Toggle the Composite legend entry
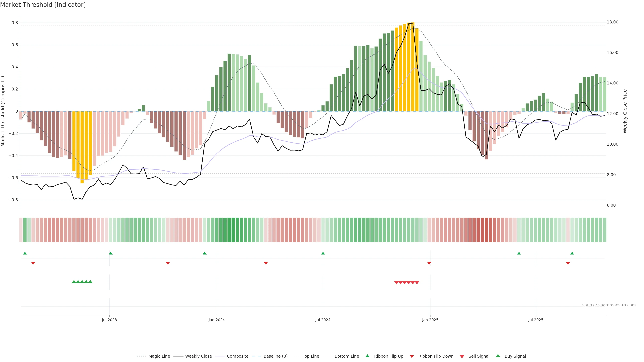The image size is (644, 362). 237,356
